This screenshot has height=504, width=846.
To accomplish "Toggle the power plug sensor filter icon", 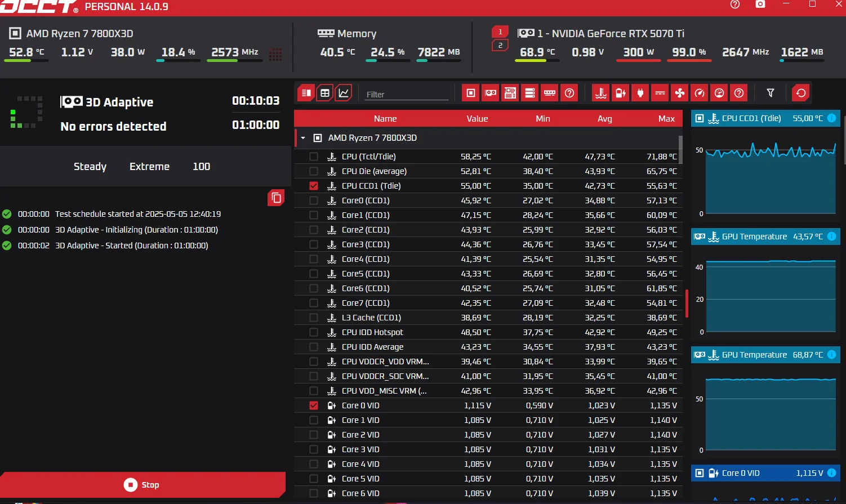I will [640, 93].
